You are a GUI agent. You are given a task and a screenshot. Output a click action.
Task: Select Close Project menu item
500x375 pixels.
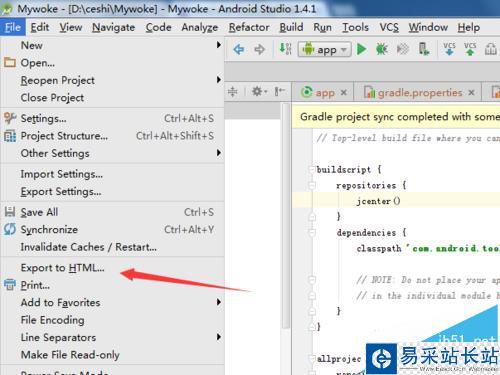pos(112,98)
